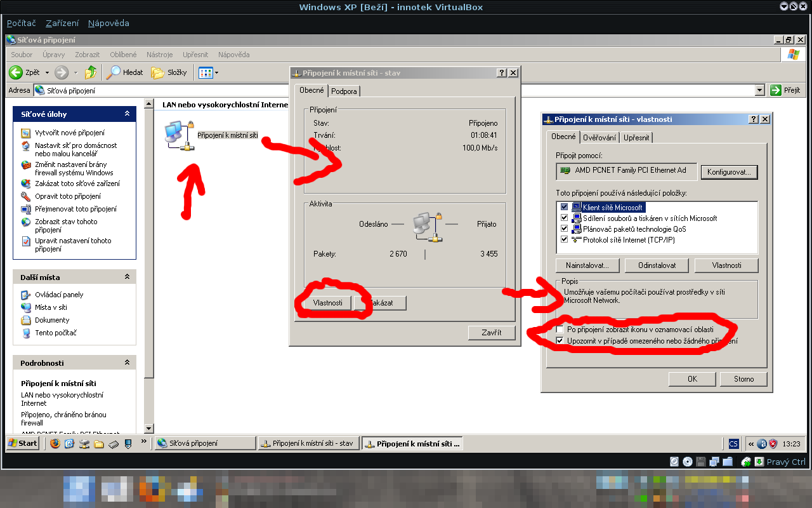Viewport: 812px width, 508px height.
Task: Open the Soubor menu
Action: 22,55
